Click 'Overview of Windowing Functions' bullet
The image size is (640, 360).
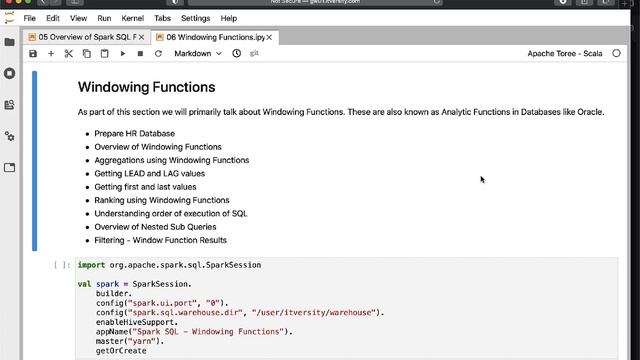158,147
